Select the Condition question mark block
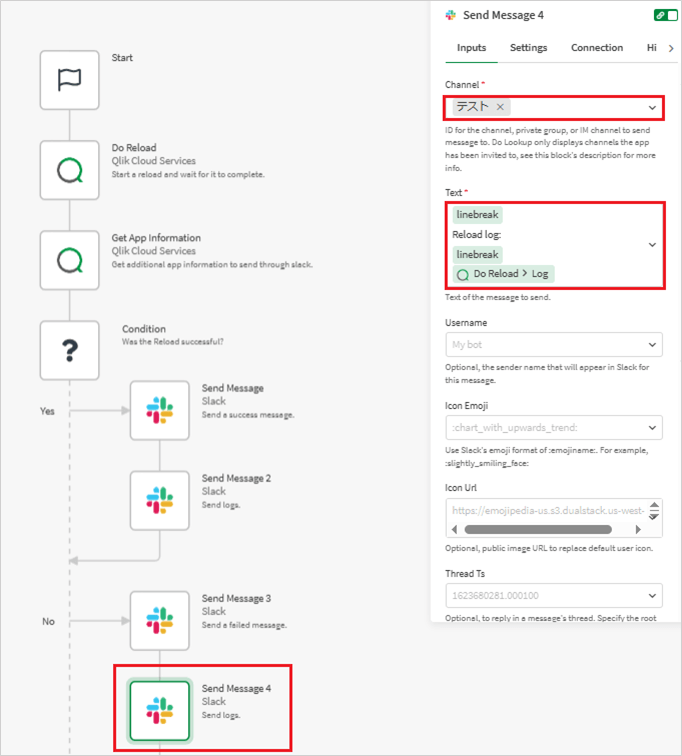The width and height of the screenshot is (682, 756). pyautogui.click(x=69, y=350)
